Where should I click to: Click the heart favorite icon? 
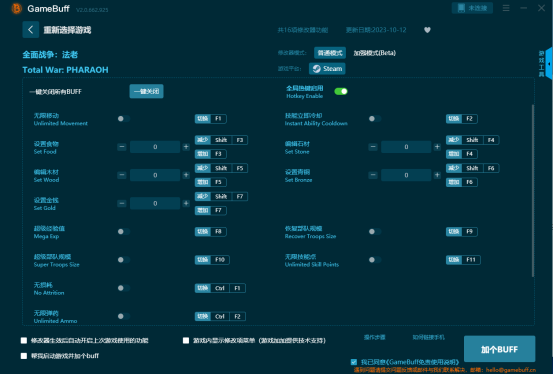point(427,30)
